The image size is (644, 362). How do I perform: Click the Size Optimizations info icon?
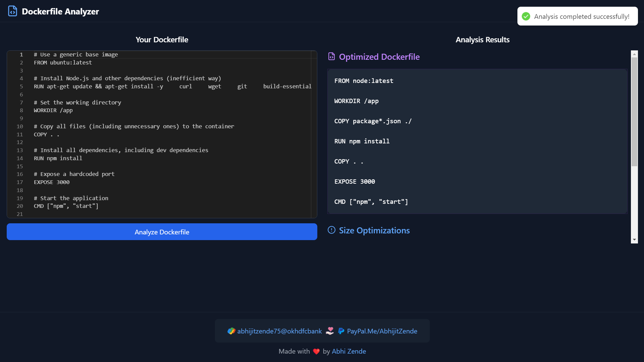coord(331,230)
